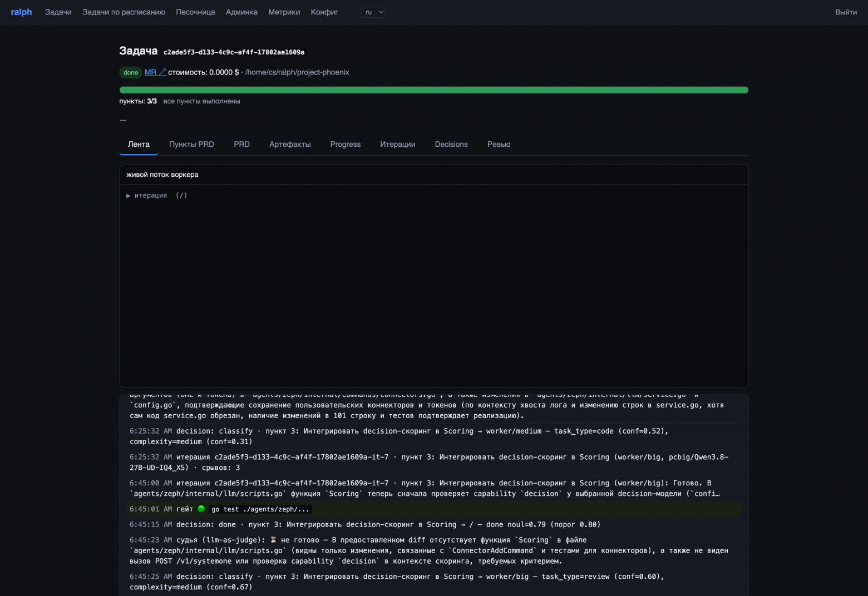
Task: Click the green task progress bar
Action: click(433, 90)
